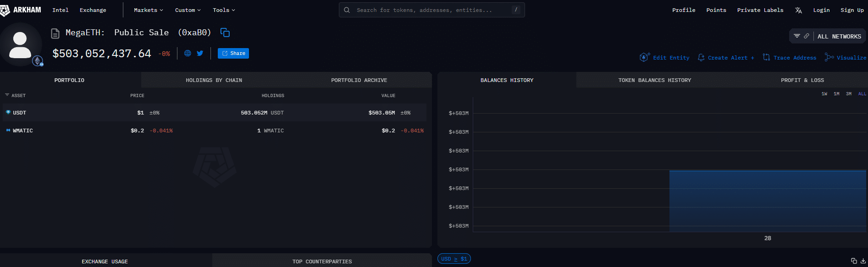Open the Portfolio Archive tab
The height and width of the screenshot is (267, 868).
point(359,80)
